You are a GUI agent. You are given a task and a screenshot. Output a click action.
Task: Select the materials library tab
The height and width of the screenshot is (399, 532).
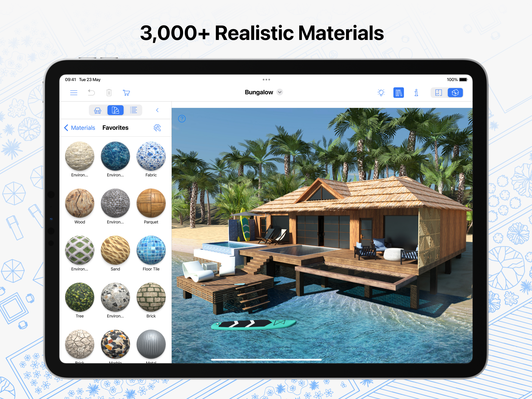tap(115, 110)
